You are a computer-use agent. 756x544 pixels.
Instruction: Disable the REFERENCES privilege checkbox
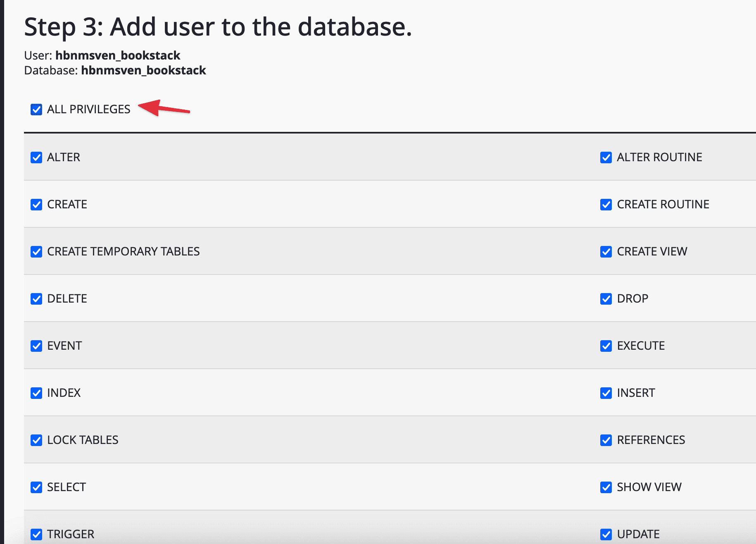pyautogui.click(x=606, y=440)
